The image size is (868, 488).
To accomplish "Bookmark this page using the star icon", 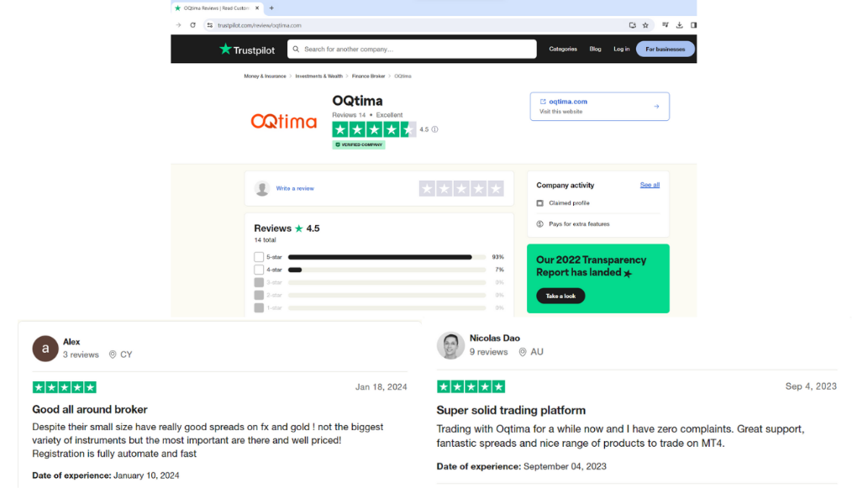I will (645, 25).
